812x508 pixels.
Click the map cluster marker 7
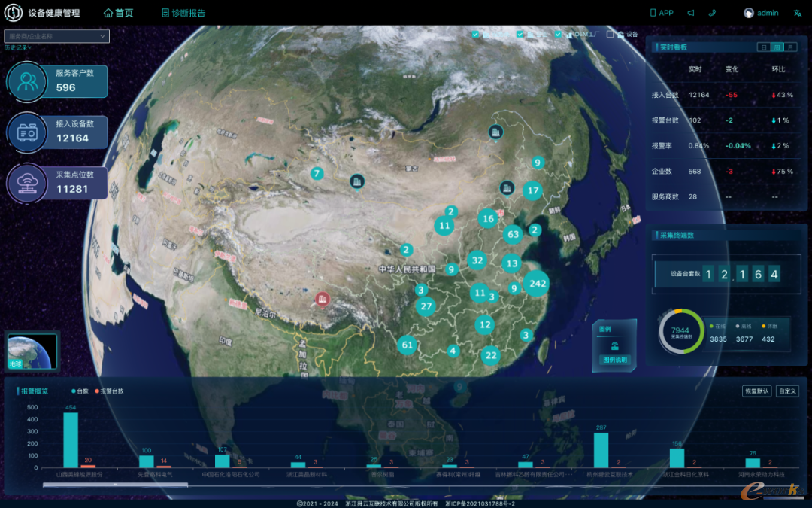pyautogui.click(x=317, y=173)
